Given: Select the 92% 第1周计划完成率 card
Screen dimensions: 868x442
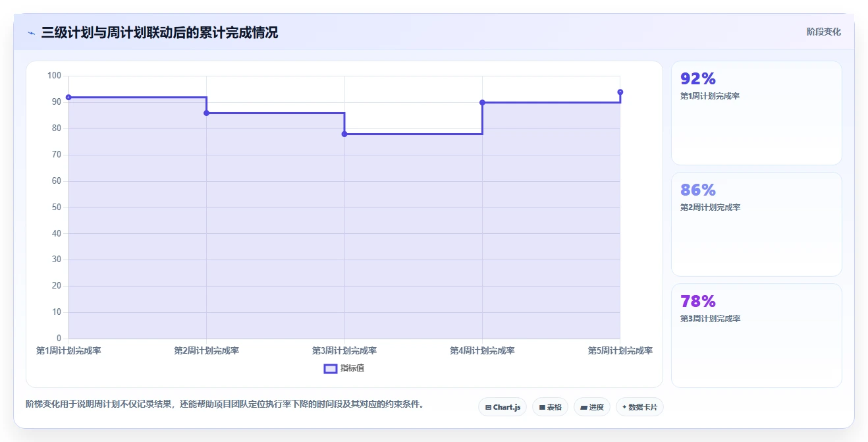Looking at the screenshot, I should pyautogui.click(x=756, y=113).
